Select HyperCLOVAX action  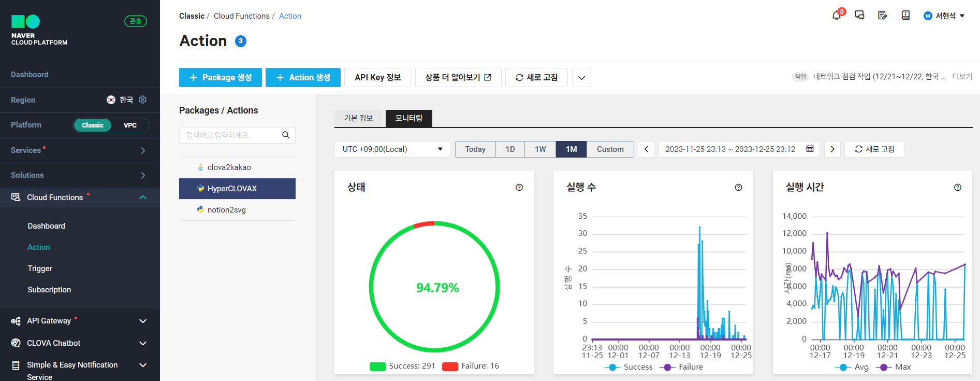click(x=237, y=189)
